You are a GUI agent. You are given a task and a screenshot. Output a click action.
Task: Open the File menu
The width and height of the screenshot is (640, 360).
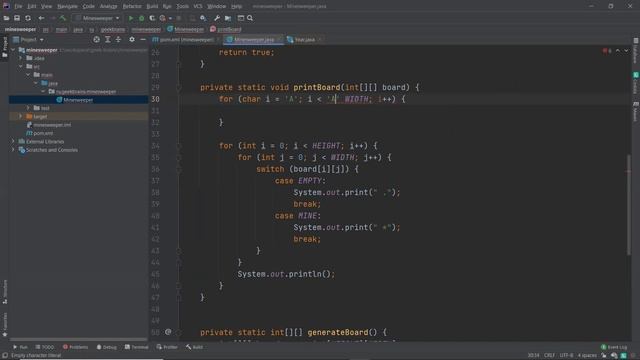tap(18, 7)
